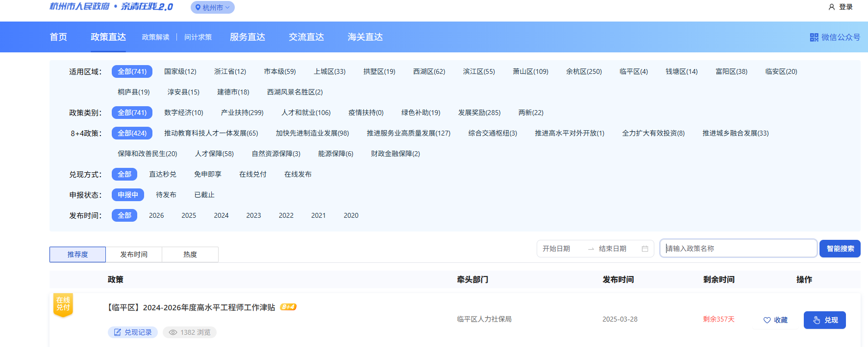
Task: Open the 结束日期 end date picker
Action: [613, 249]
